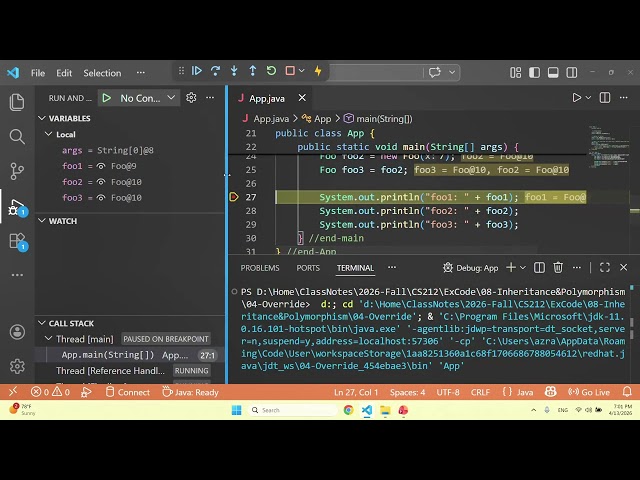Viewport: 640px width, 480px height.
Task: Run Java with the editor play button
Action: click(x=576, y=98)
